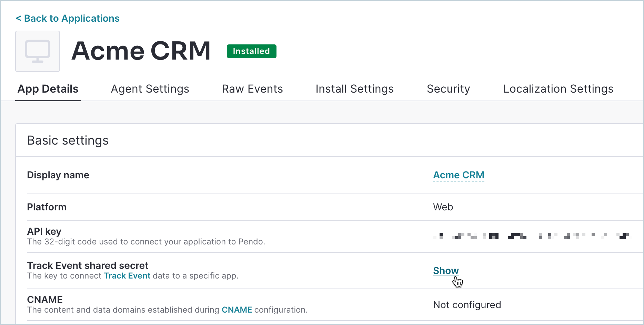Open the Track Event documentation link
Image resolution: width=644 pixels, height=325 pixels.
(x=127, y=276)
